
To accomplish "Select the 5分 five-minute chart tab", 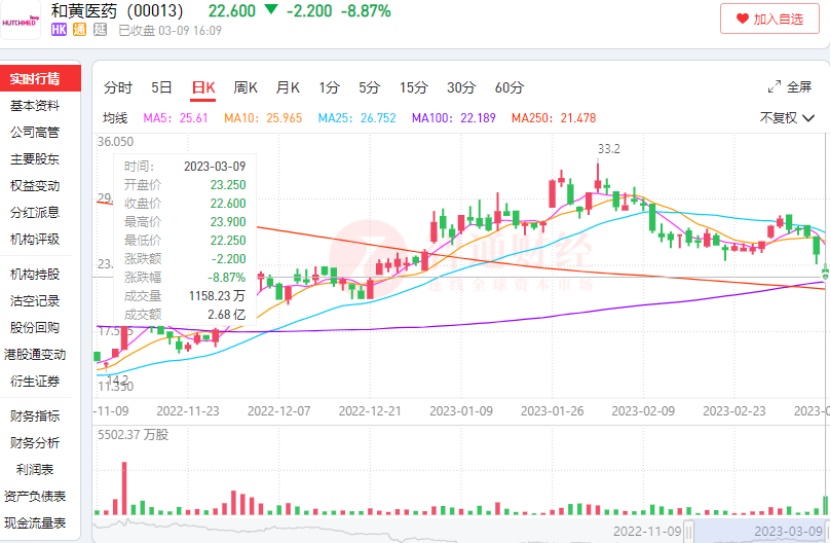I will point(370,87).
